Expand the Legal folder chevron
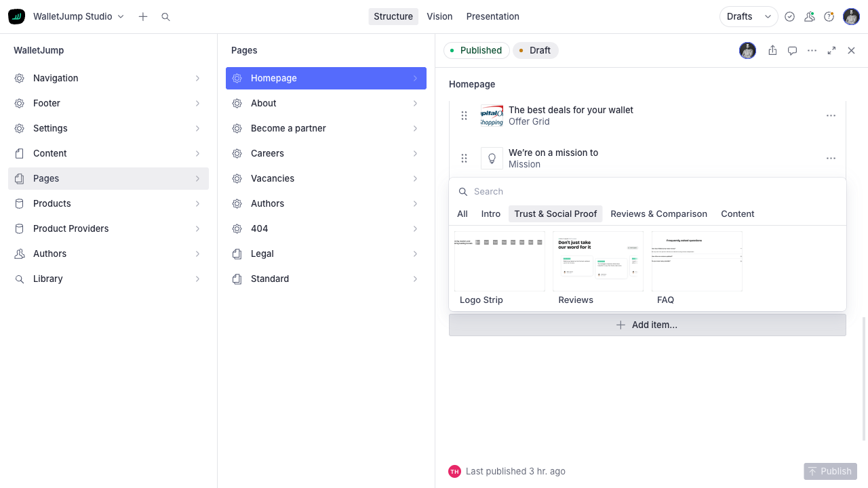This screenshot has width=868, height=488. coord(415,253)
